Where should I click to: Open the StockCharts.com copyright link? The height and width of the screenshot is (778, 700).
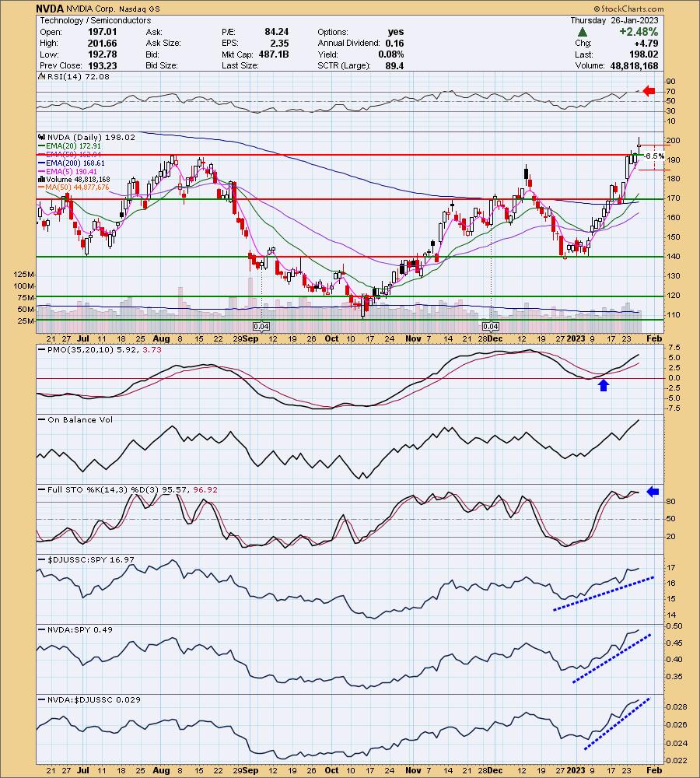(628, 9)
